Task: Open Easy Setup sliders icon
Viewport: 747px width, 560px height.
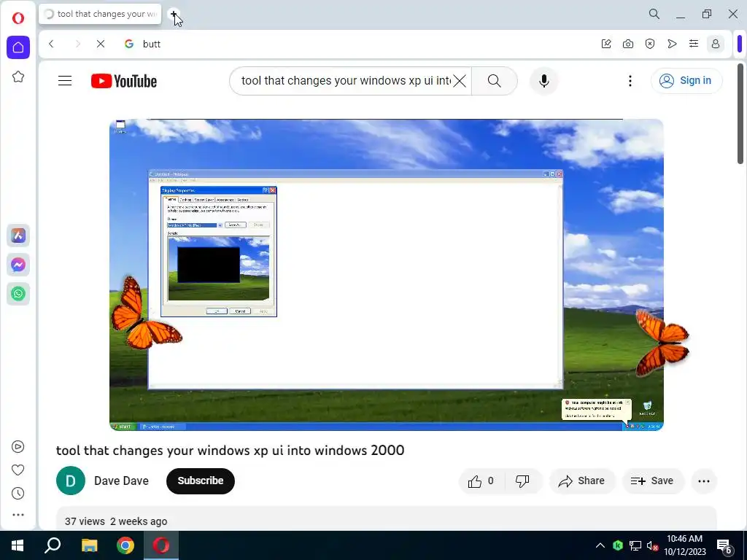Action: coord(694,44)
